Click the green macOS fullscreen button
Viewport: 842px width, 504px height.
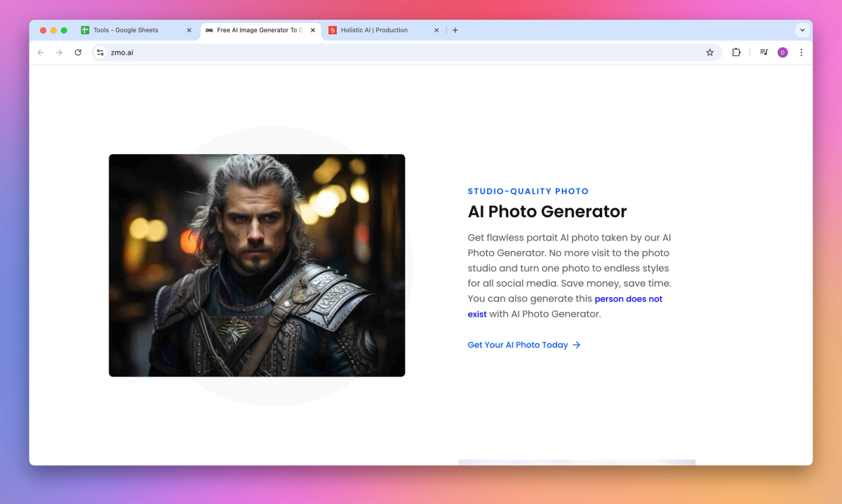click(64, 30)
